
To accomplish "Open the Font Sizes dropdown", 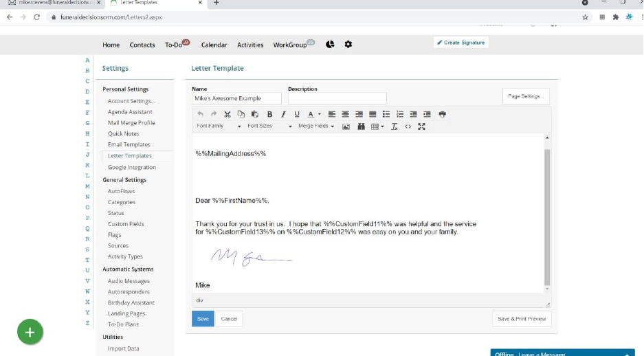I will (269, 126).
